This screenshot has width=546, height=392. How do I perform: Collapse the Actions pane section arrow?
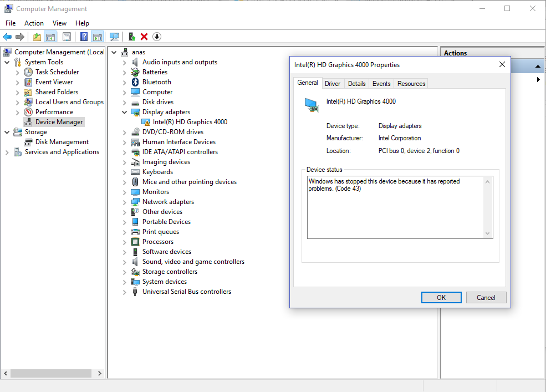click(538, 66)
